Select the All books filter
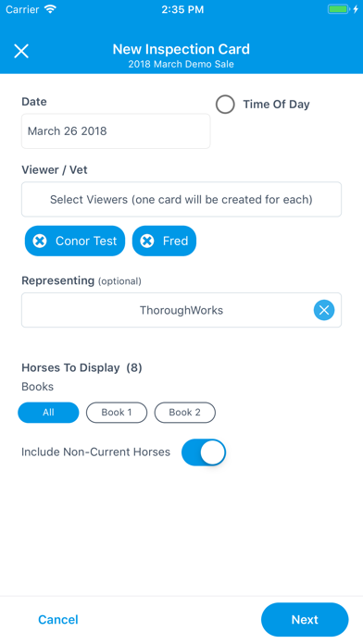Image resolution: width=363 pixels, height=644 pixels. tap(48, 413)
